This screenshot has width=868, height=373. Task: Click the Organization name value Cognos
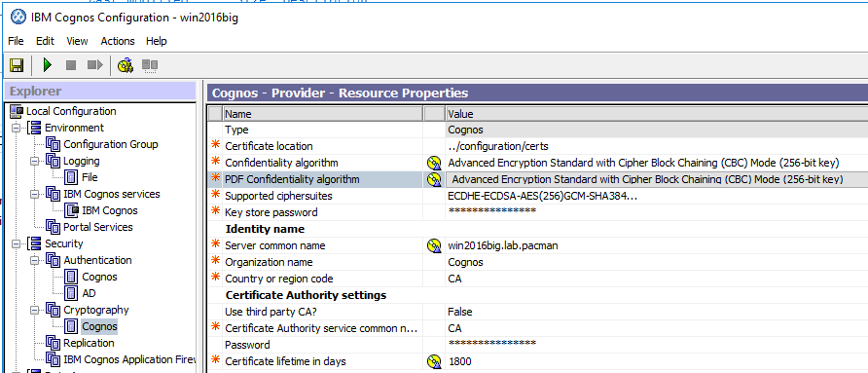click(x=465, y=262)
